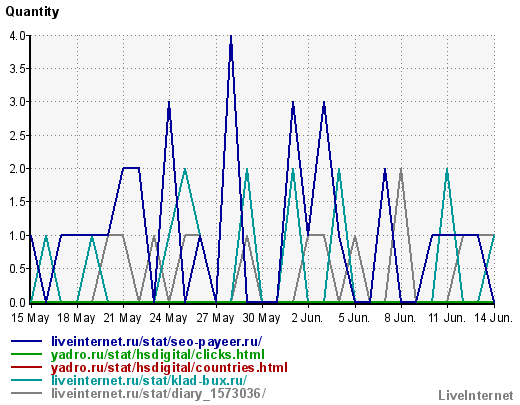Click the teal legend line swatch
This screenshot has height=405, width=520.
(x=27, y=380)
